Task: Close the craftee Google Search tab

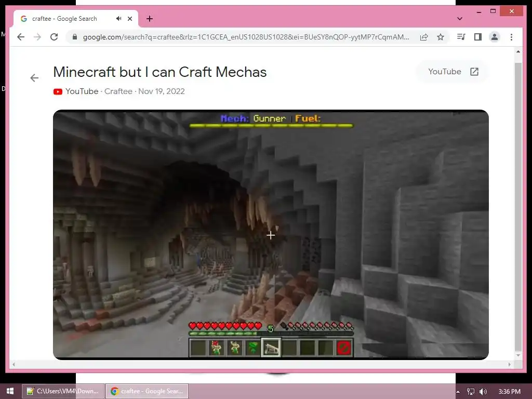Action: [x=130, y=19]
